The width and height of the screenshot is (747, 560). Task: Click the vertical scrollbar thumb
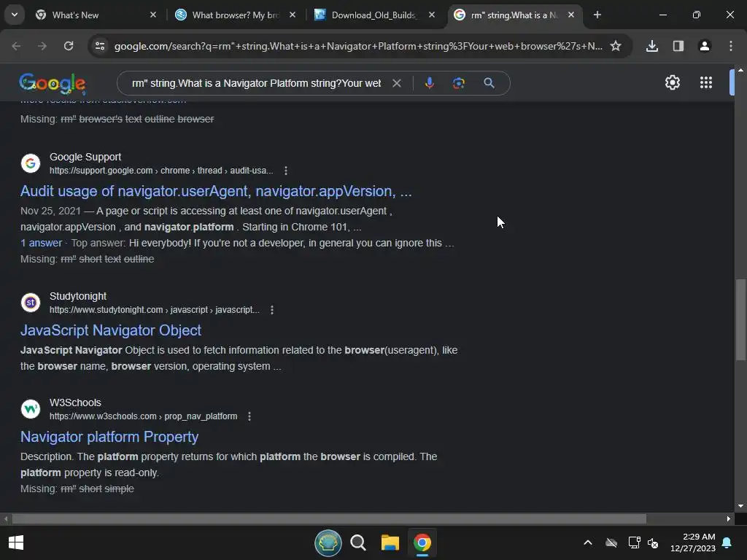click(x=740, y=320)
